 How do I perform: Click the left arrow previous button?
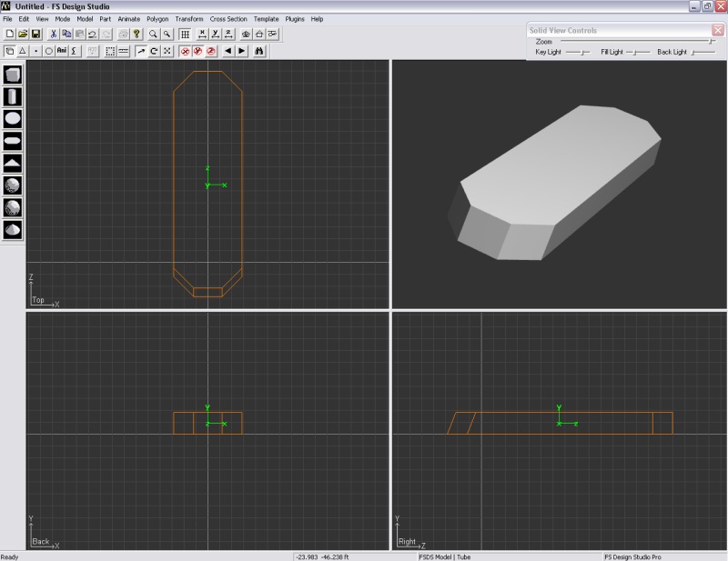coord(227,51)
